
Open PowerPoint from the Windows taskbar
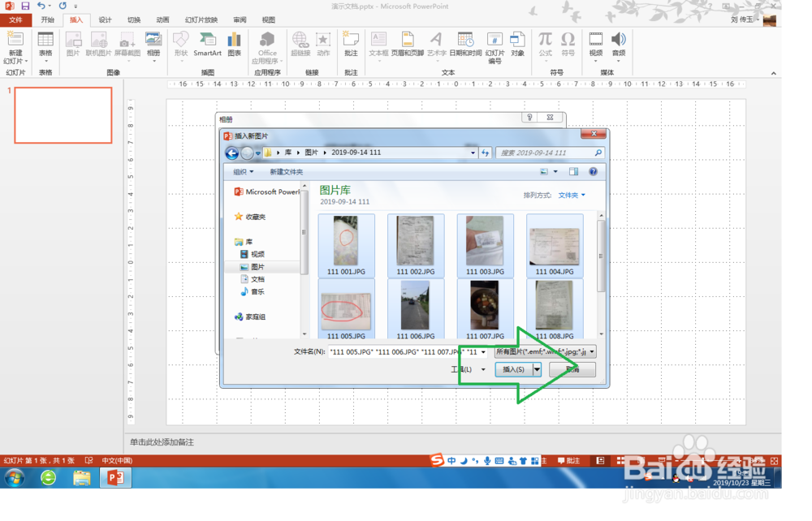[114, 478]
